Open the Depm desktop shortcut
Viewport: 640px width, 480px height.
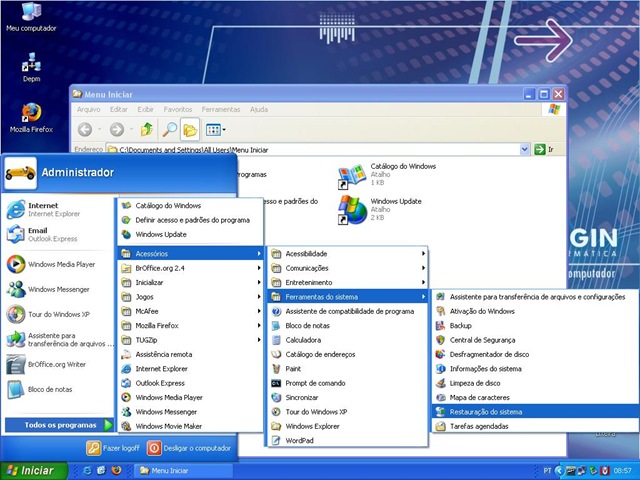click(x=31, y=67)
